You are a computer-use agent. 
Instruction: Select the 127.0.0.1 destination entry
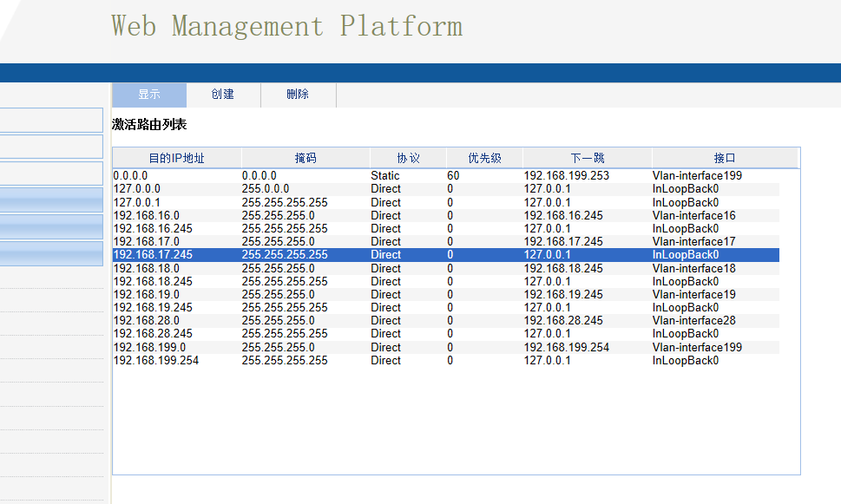tap(137, 203)
